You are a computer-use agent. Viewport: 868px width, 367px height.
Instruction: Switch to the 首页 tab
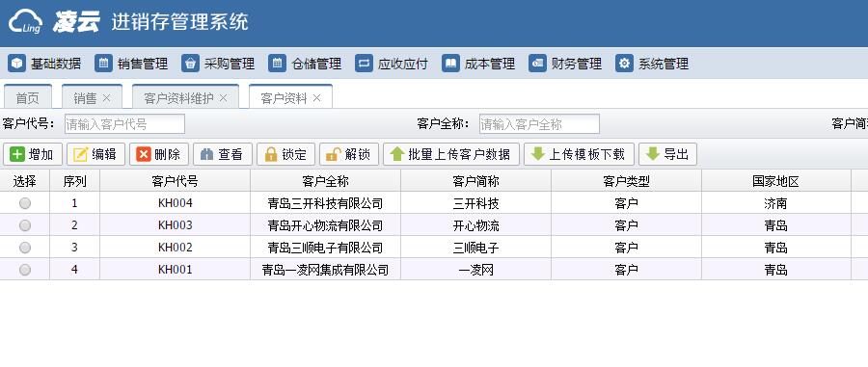point(28,98)
